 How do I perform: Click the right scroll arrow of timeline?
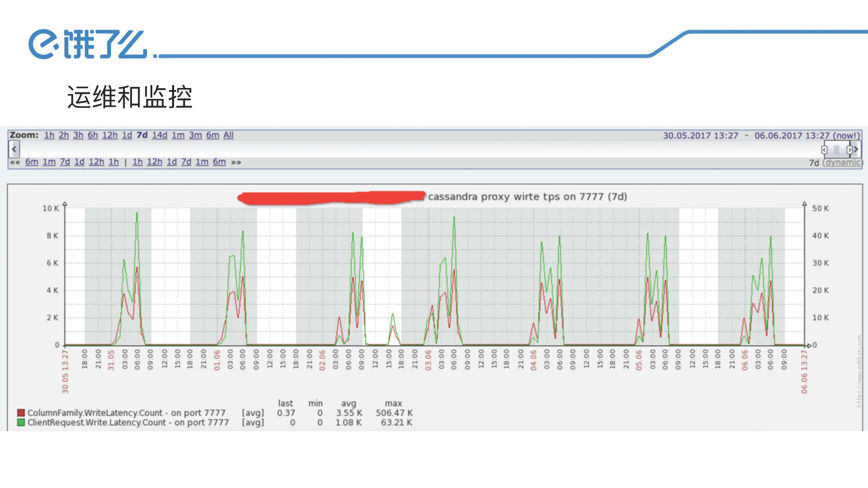pos(856,149)
